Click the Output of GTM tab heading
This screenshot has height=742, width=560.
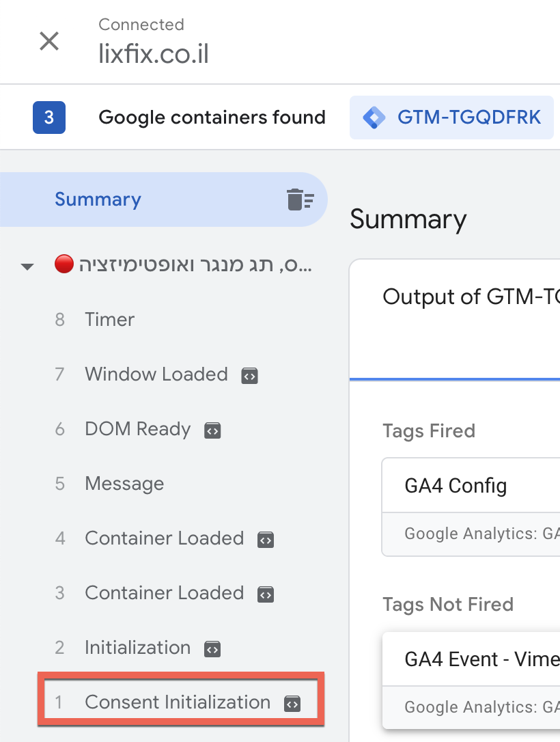471,297
